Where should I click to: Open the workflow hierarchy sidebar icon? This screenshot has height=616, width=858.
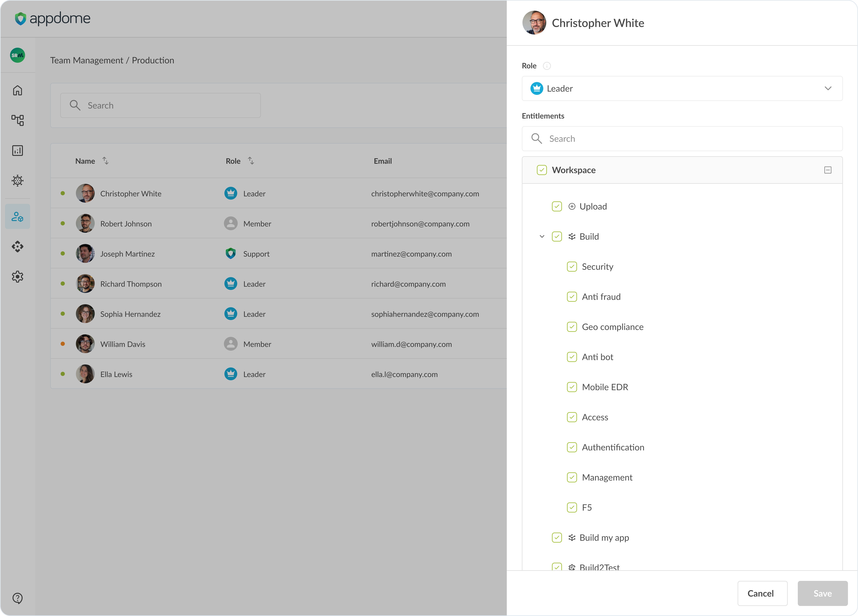point(17,120)
